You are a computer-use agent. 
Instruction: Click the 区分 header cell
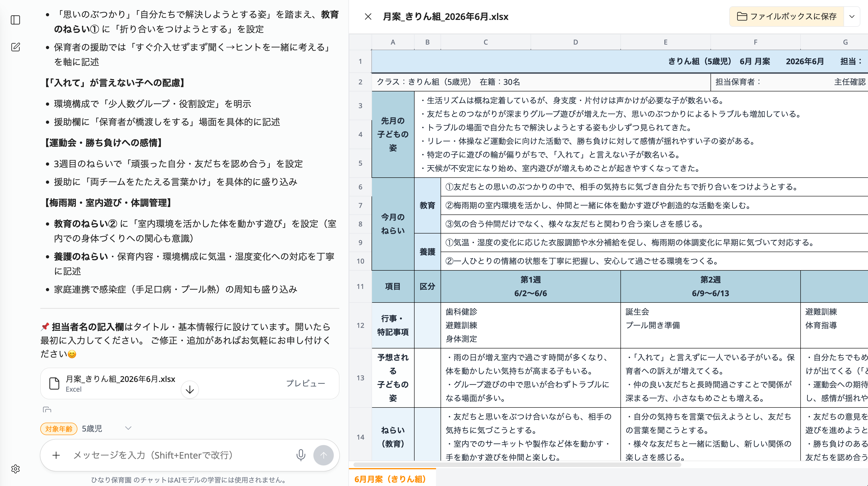pyautogui.click(x=427, y=286)
